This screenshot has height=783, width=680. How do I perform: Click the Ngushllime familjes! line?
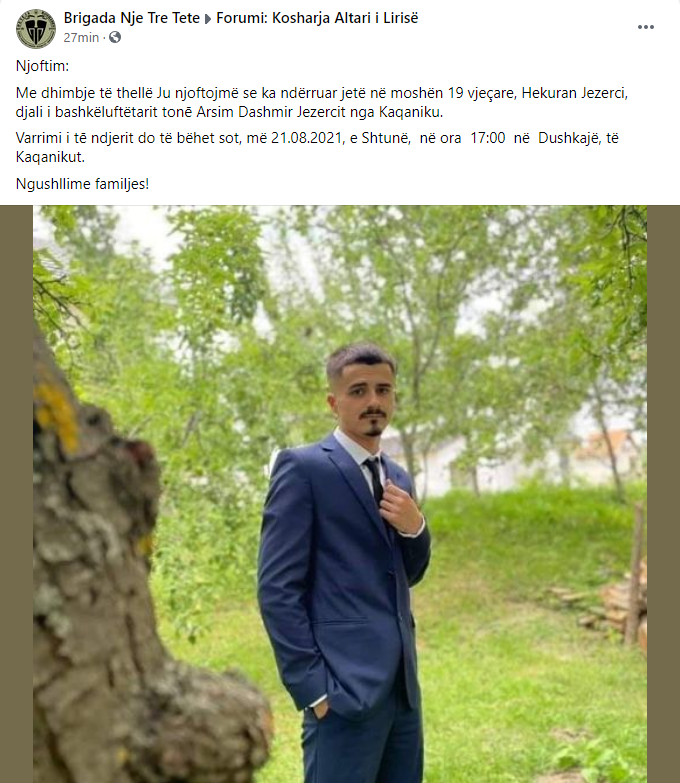click(x=82, y=184)
